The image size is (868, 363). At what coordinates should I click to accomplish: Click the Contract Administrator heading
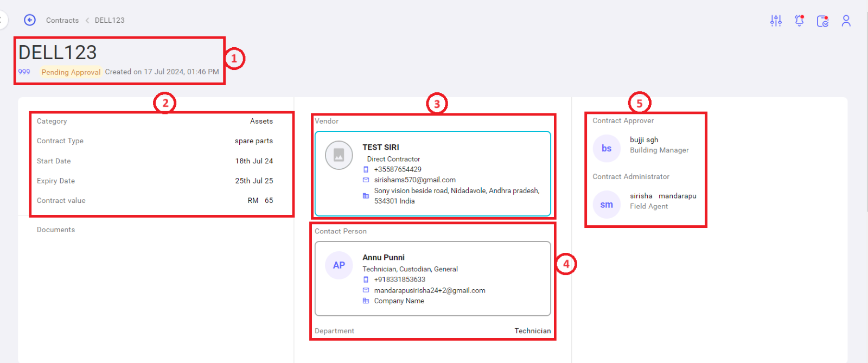point(631,176)
